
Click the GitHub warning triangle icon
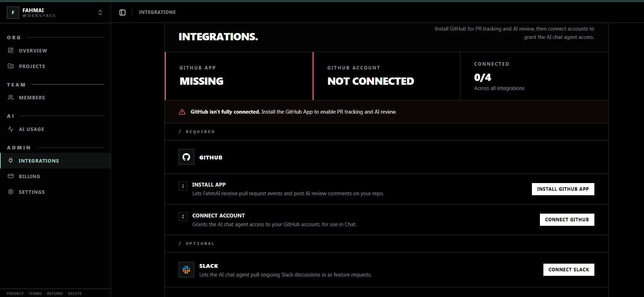click(182, 112)
